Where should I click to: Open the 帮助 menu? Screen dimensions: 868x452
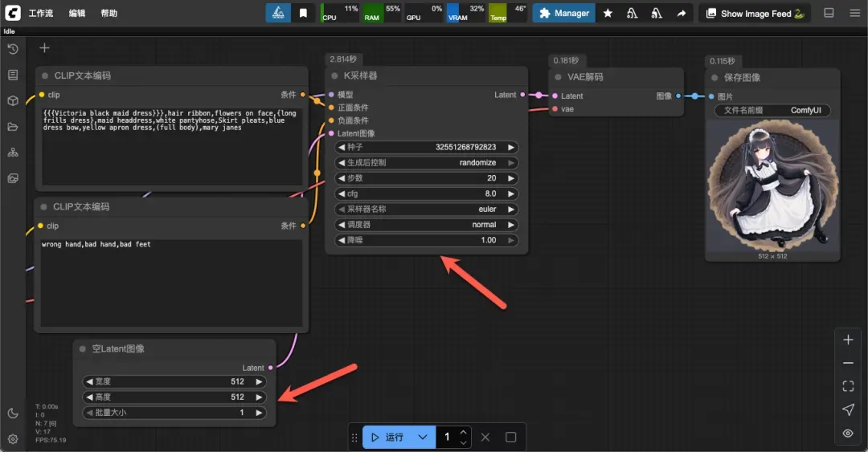point(109,14)
